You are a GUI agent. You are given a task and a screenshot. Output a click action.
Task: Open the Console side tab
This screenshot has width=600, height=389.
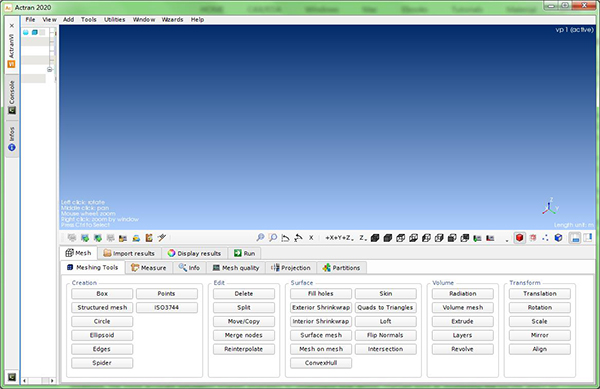point(12,97)
